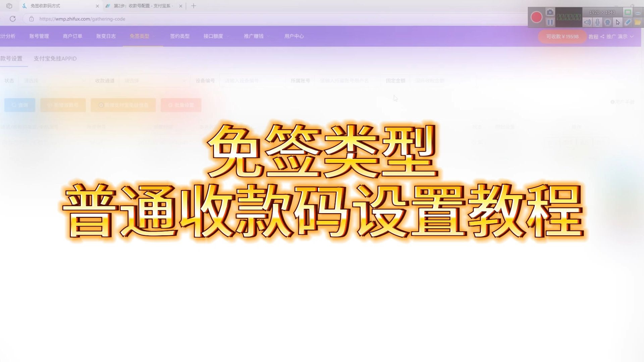
Task: Focus the 设备编号 input field
Action: pyautogui.click(x=252, y=81)
